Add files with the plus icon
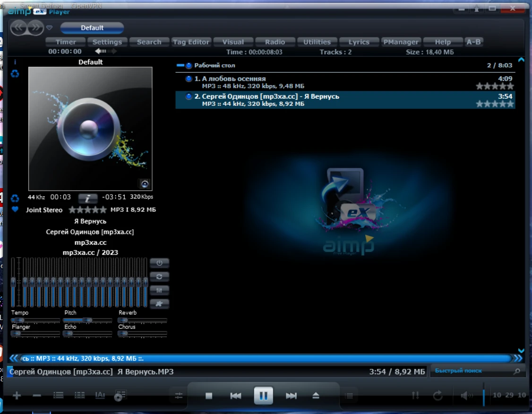Viewport: 532px width, 414px height. coord(17,396)
